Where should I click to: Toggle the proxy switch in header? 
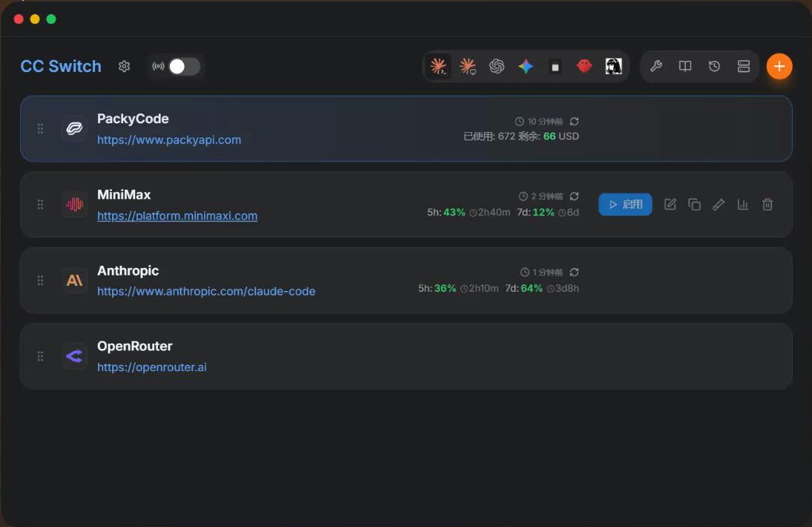tap(185, 66)
